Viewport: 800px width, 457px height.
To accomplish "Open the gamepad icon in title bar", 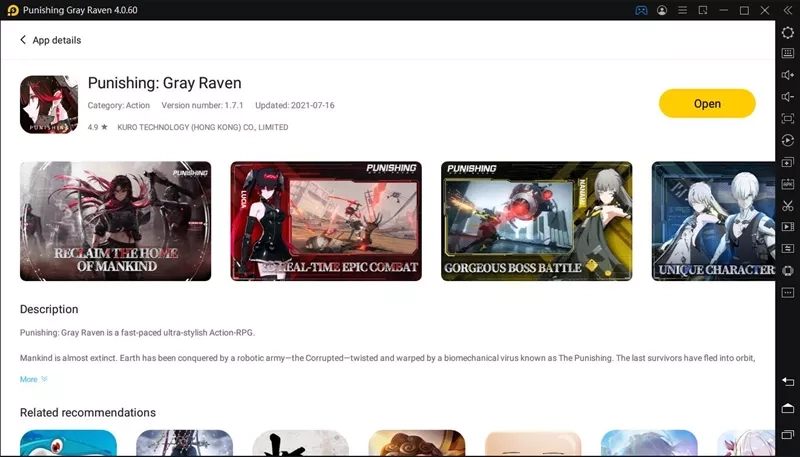I will 641,10.
